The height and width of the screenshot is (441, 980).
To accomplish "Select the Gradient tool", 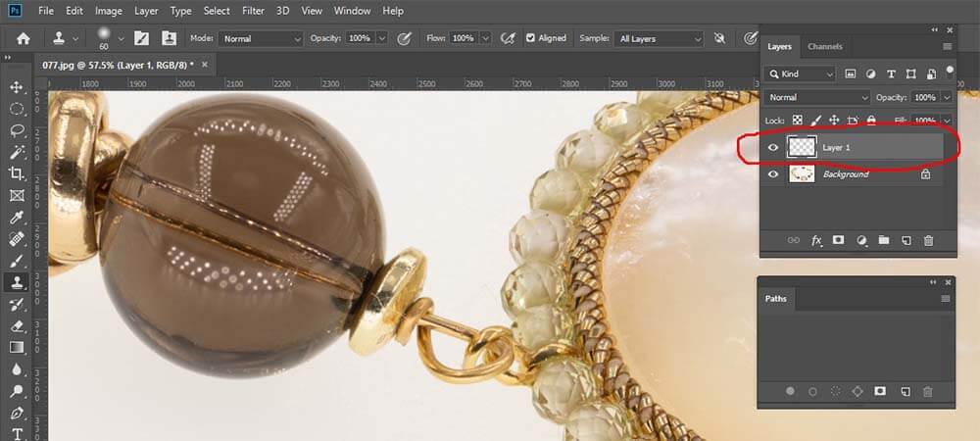I will [x=17, y=347].
